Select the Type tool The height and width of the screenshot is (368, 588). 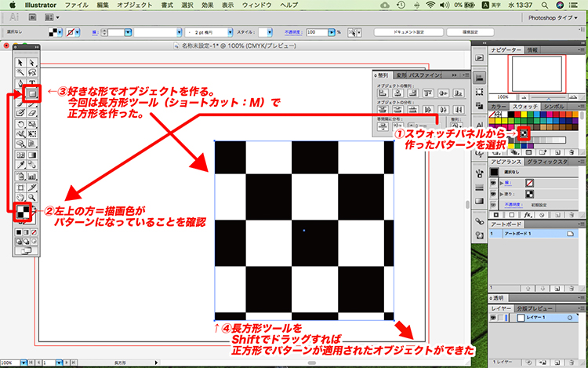(32, 82)
